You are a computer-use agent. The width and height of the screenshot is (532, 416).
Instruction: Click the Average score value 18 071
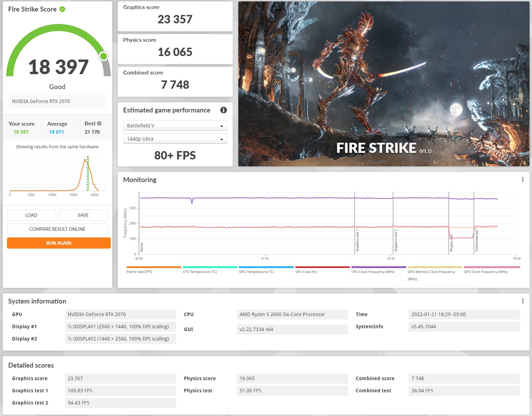56,132
